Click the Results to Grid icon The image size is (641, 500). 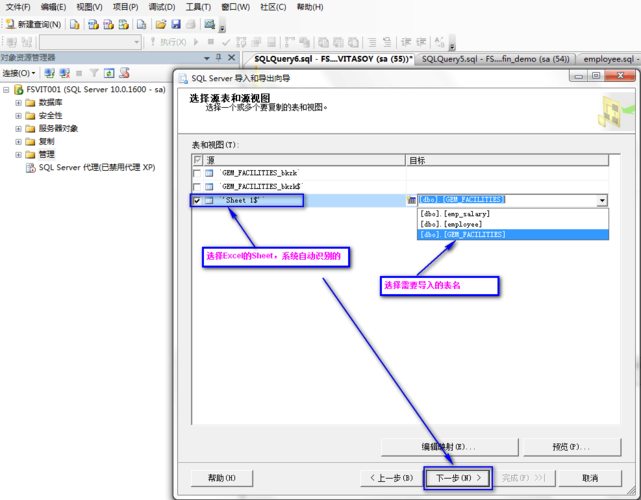click(338, 42)
